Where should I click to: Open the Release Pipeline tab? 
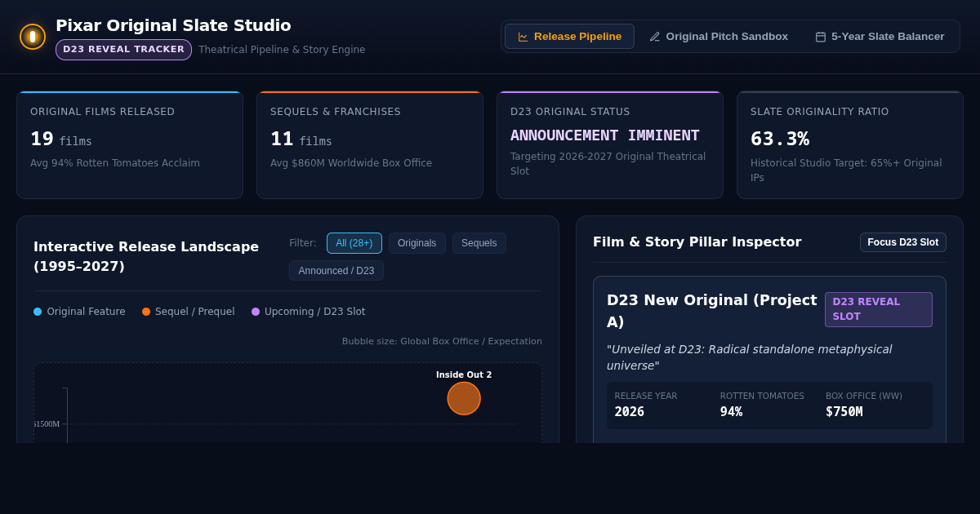coord(569,37)
